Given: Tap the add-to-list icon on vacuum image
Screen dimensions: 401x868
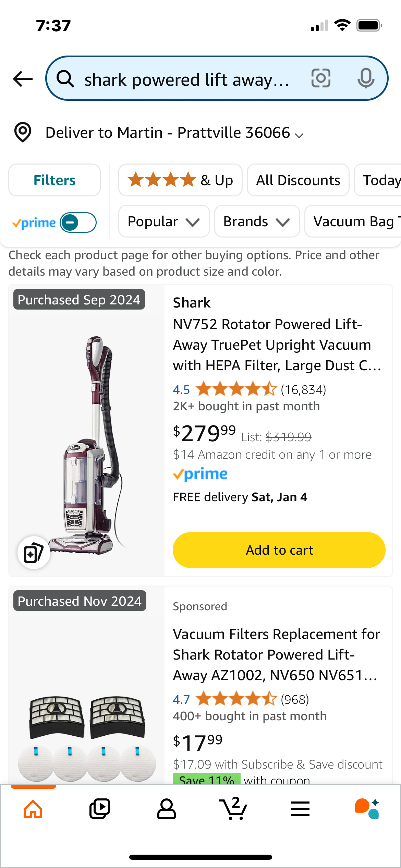Looking at the screenshot, I should [x=34, y=553].
